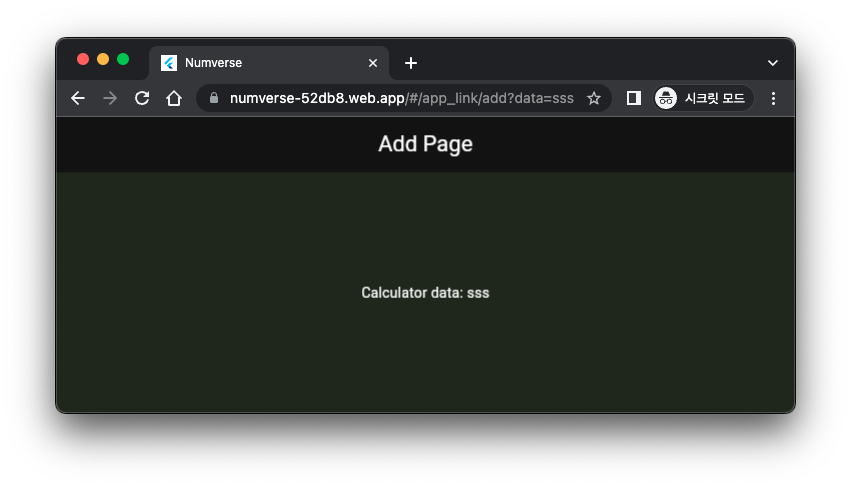Screen dimensions: 851x487
Task: Reload the Numverse page
Action: click(x=142, y=98)
